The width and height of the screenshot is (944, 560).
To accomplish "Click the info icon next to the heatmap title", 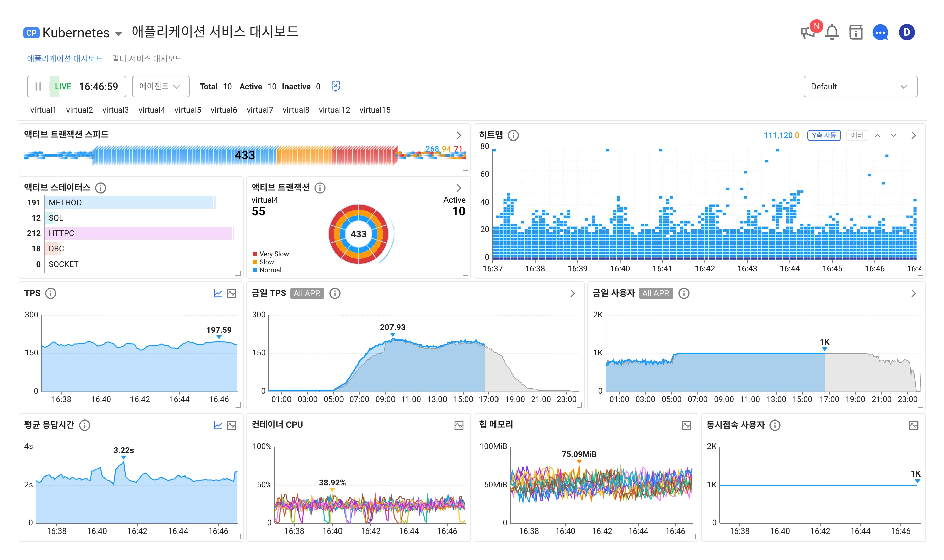I will coord(513,135).
